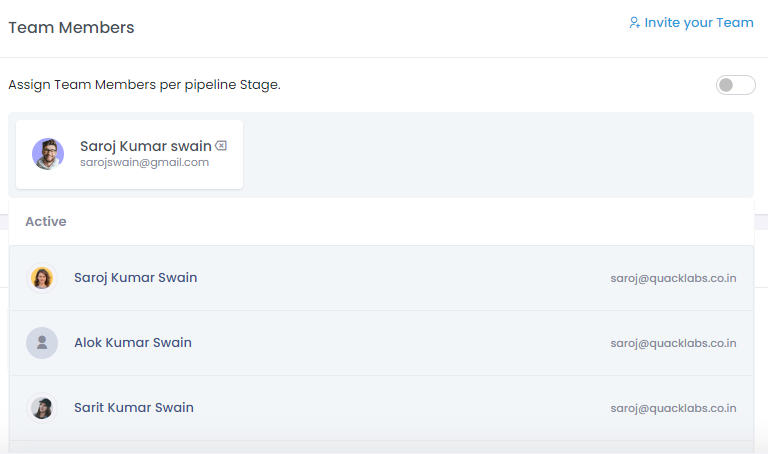Click Saroj Kumar Swain's avatar in Active list
The height and width of the screenshot is (454, 768).
[x=42, y=278]
